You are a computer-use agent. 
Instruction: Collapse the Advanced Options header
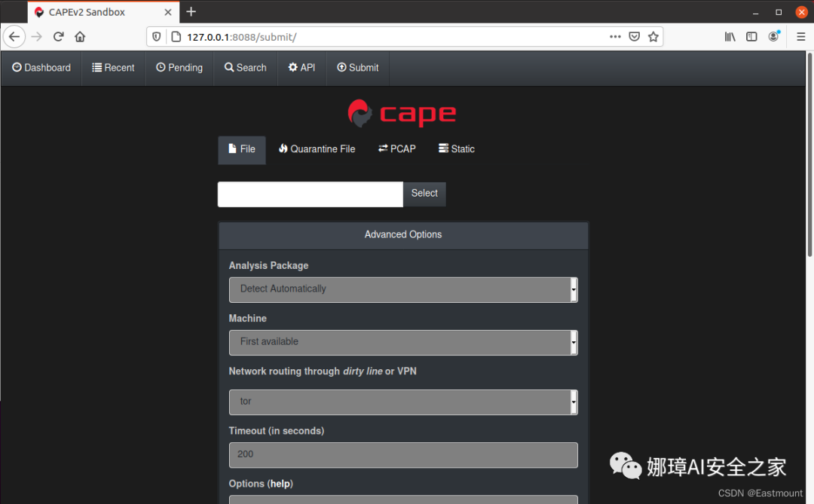point(403,235)
